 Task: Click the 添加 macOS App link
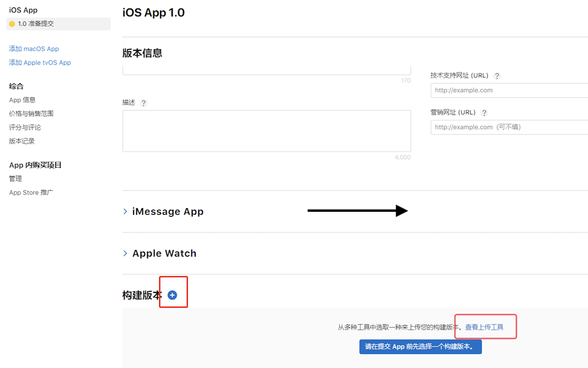coord(34,49)
